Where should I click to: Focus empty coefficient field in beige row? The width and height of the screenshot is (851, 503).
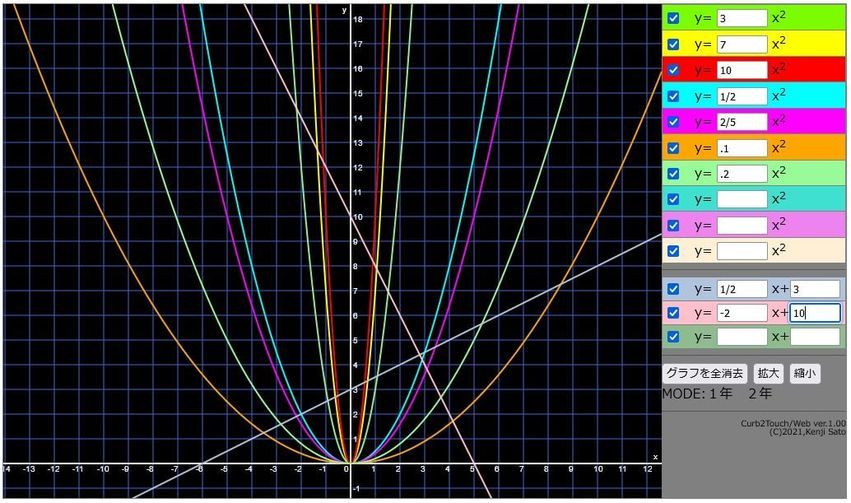coord(742,251)
